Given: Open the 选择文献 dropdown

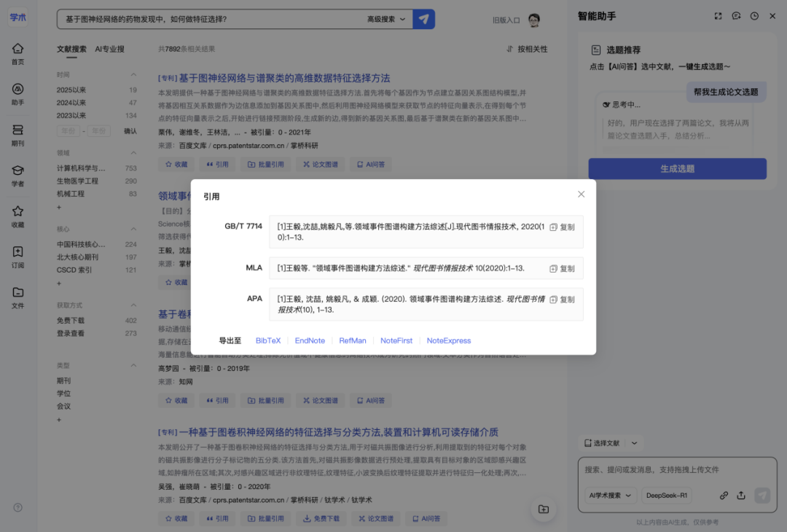Looking at the screenshot, I should tap(611, 443).
